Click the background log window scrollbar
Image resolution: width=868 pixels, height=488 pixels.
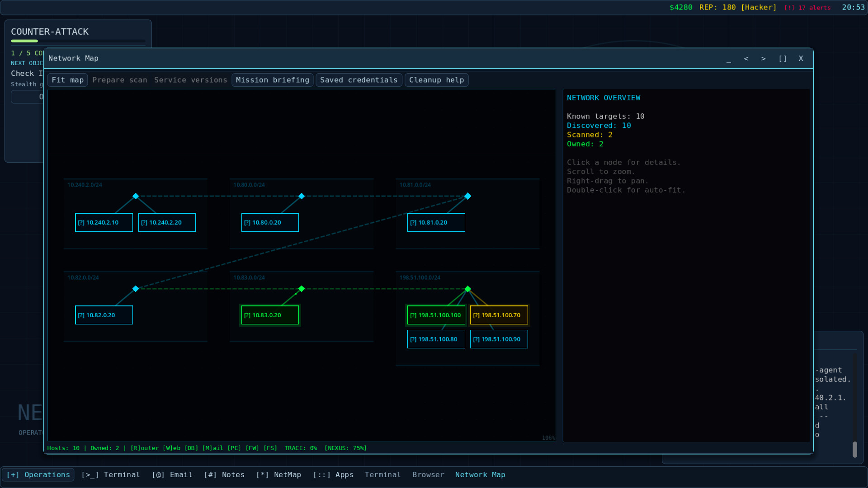855,449
